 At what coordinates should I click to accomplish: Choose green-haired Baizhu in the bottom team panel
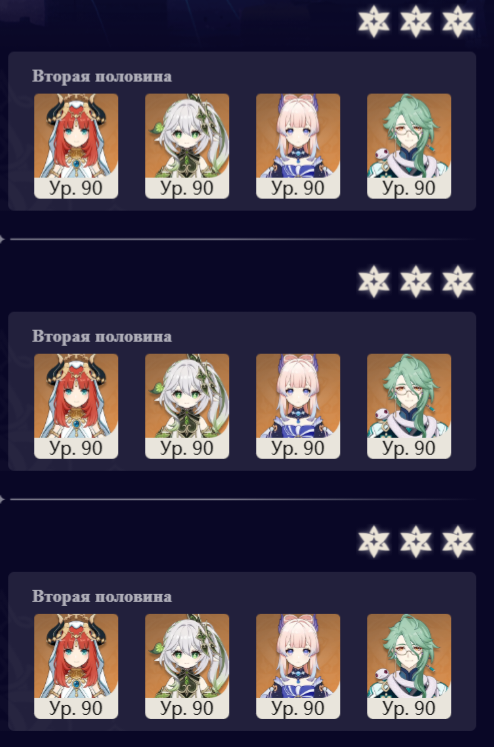click(409, 666)
